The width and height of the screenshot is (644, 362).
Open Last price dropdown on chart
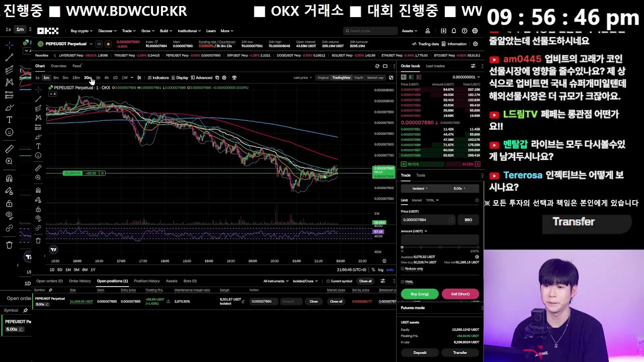coord(303,77)
